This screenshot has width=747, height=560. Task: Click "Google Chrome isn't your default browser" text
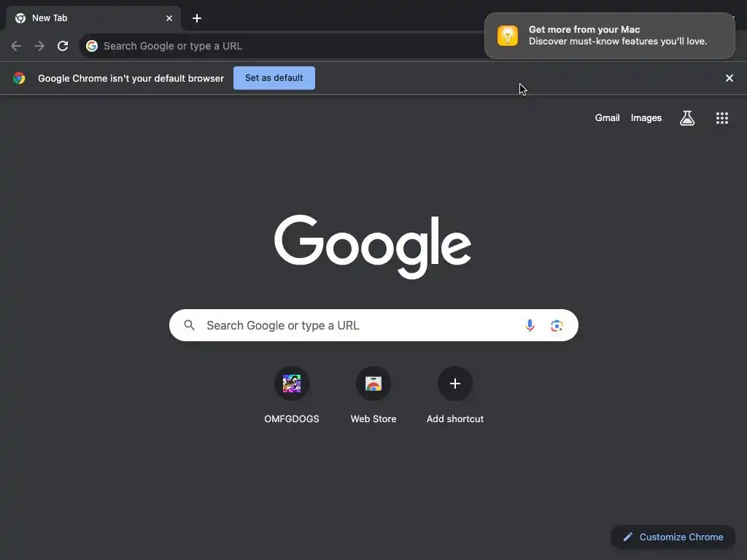tap(131, 78)
